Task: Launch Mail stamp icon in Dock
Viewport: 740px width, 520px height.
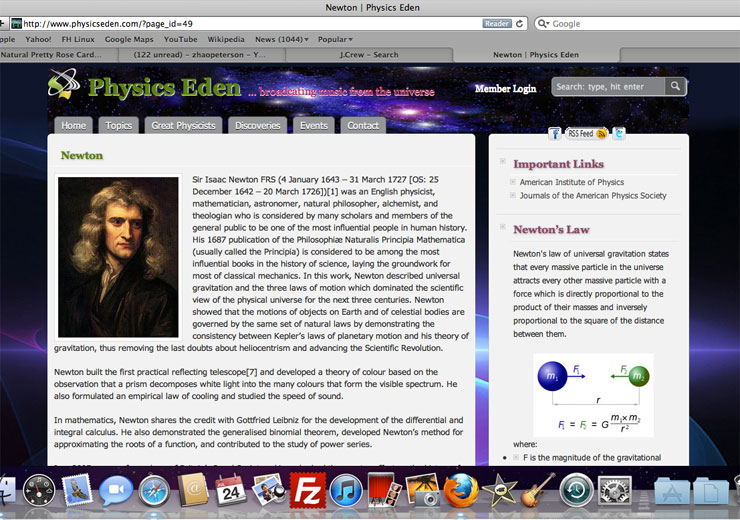Action: tap(77, 490)
